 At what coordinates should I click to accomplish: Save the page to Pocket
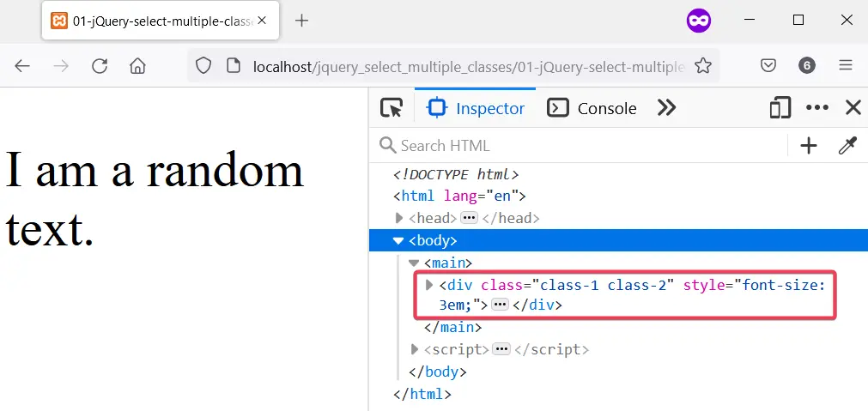(x=768, y=66)
